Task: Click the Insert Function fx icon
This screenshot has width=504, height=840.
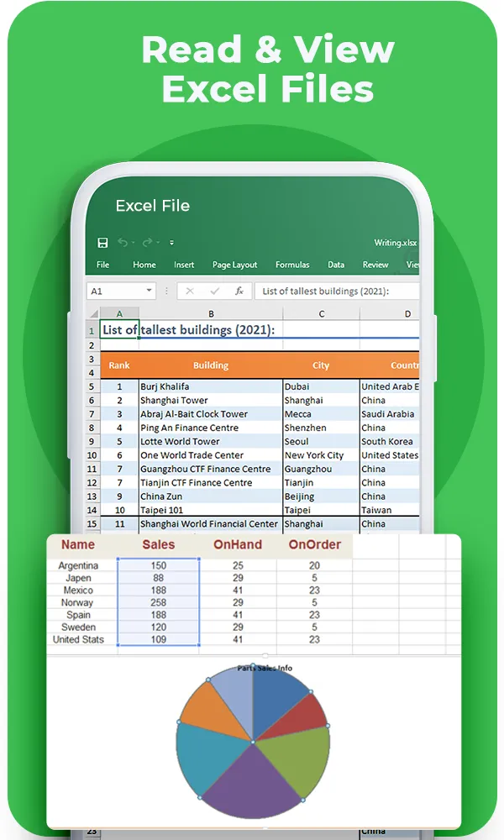Action: coord(239,291)
